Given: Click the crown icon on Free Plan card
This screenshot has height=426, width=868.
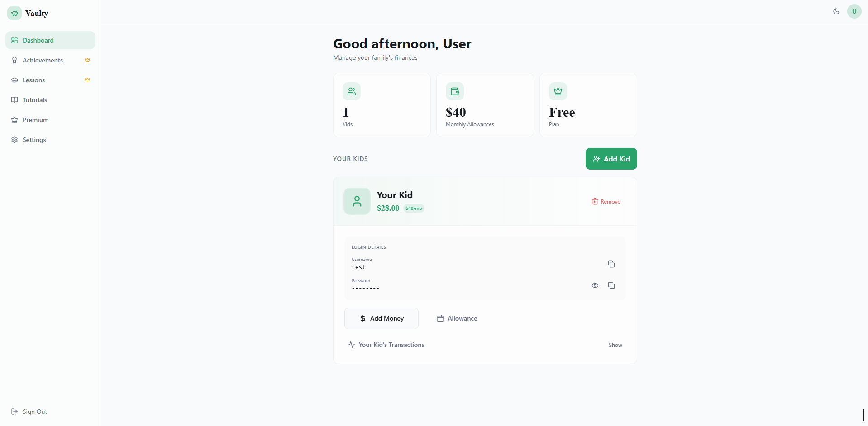Looking at the screenshot, I should (558, 91).
